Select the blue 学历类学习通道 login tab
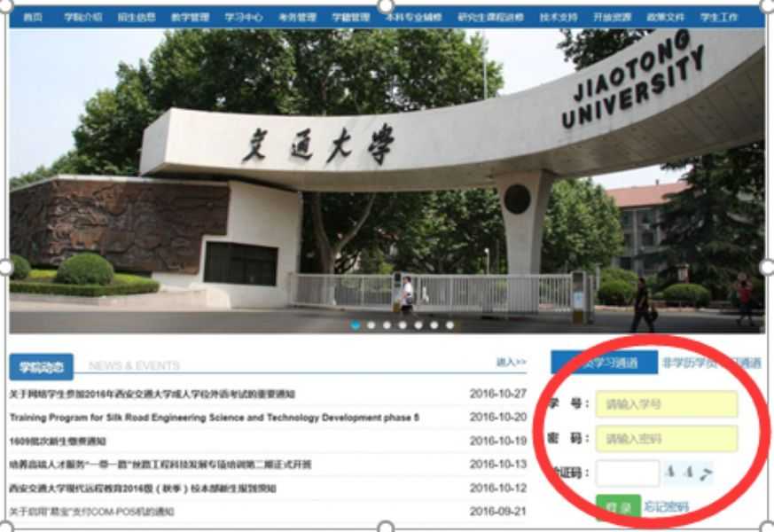 (x=604, y=363)
